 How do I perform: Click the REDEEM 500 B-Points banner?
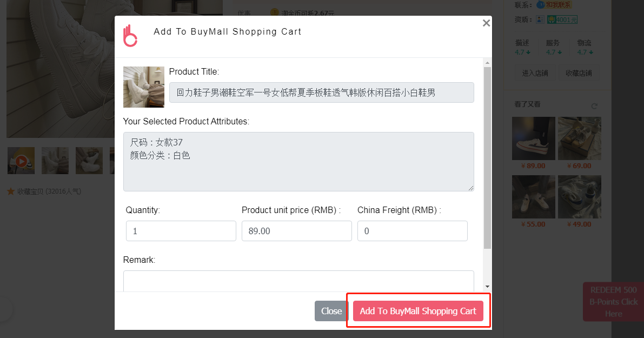(x=613, y=302)
